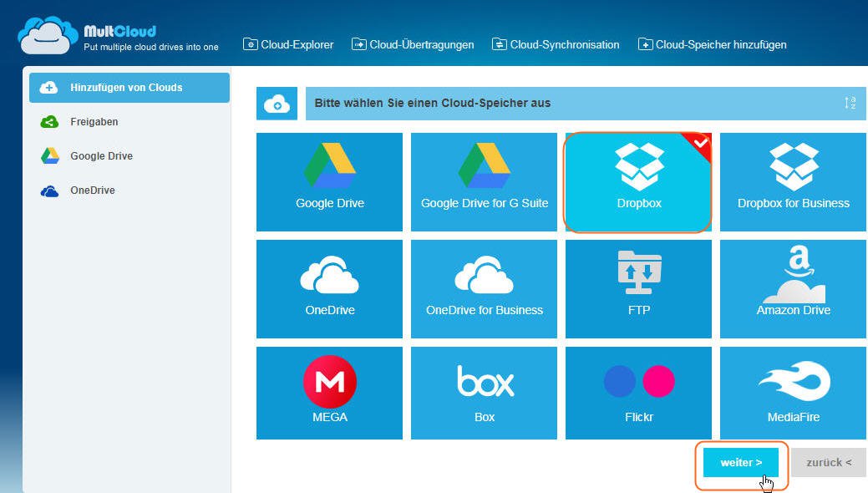Select the FTP storage tile
This screenshot has height=493, width=868.
pyautogui.click(x=638, y=288)
